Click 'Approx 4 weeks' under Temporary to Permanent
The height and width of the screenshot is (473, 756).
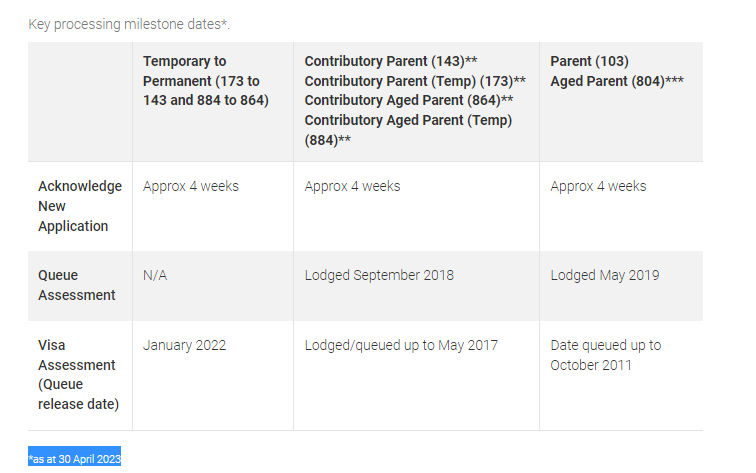[190, 186]
